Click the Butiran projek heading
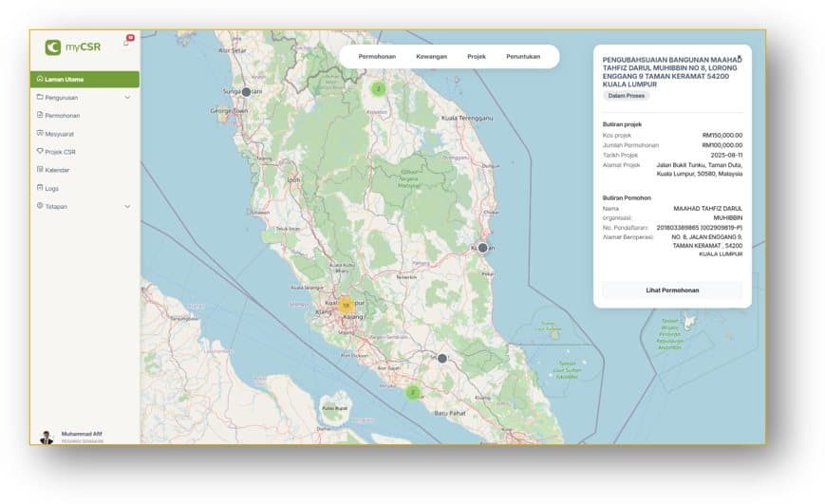Viewport: 825px width, 504px height. tap(622, 124)
